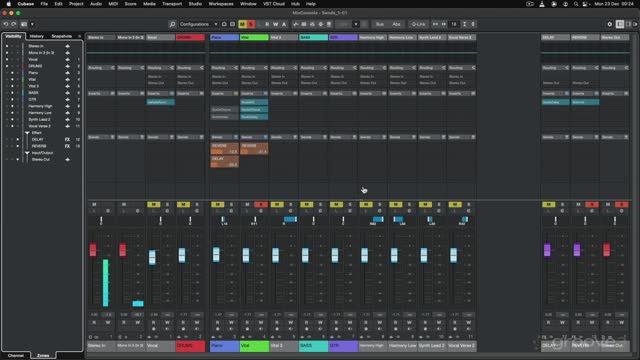
Task: Expand the Routing rack header on DELAY channel
Action: [x=556, y=68]
